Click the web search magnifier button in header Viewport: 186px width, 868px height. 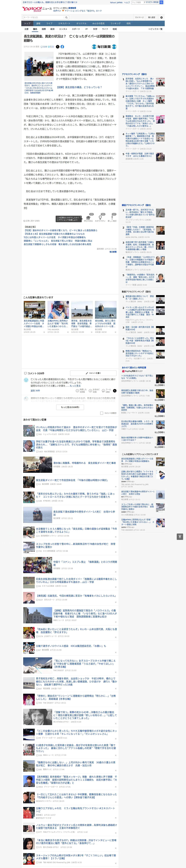click(x=161, y=2)
